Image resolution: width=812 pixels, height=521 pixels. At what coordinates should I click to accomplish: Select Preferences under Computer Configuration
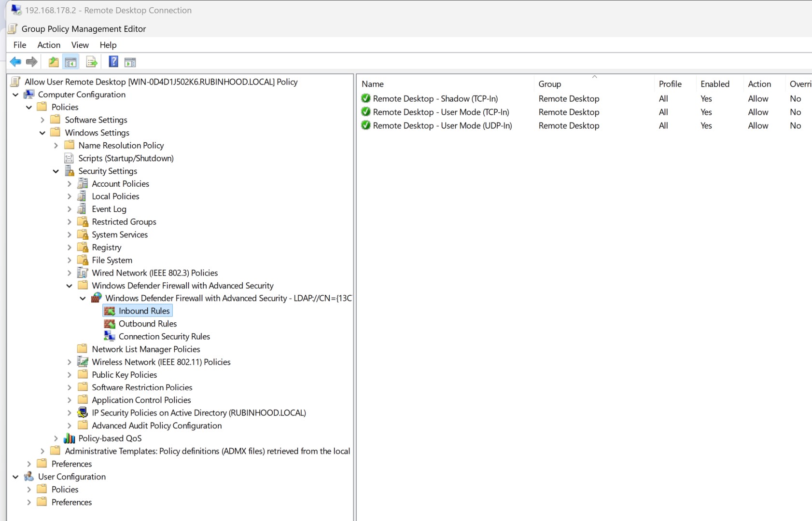tap(71, 464)
